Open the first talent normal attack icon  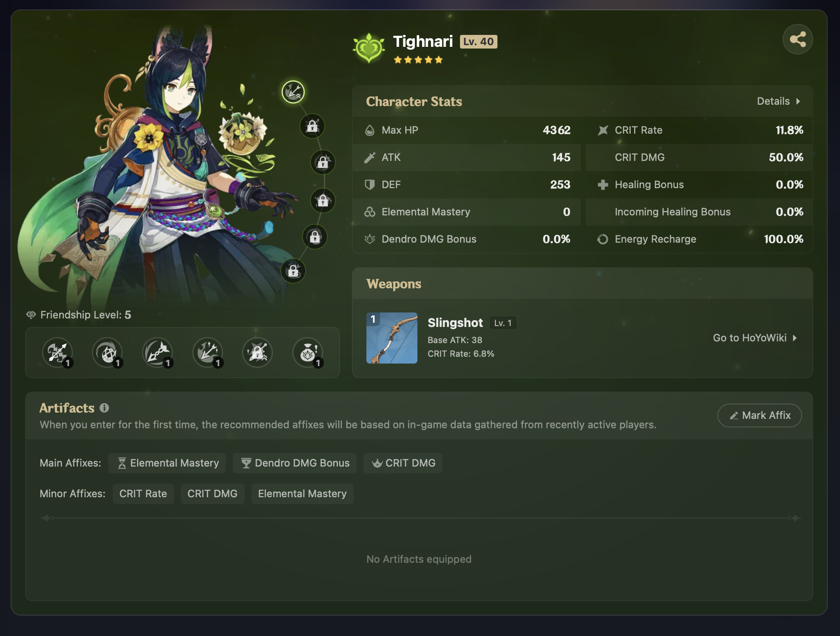pyautogui.click(x=57, y=352)
